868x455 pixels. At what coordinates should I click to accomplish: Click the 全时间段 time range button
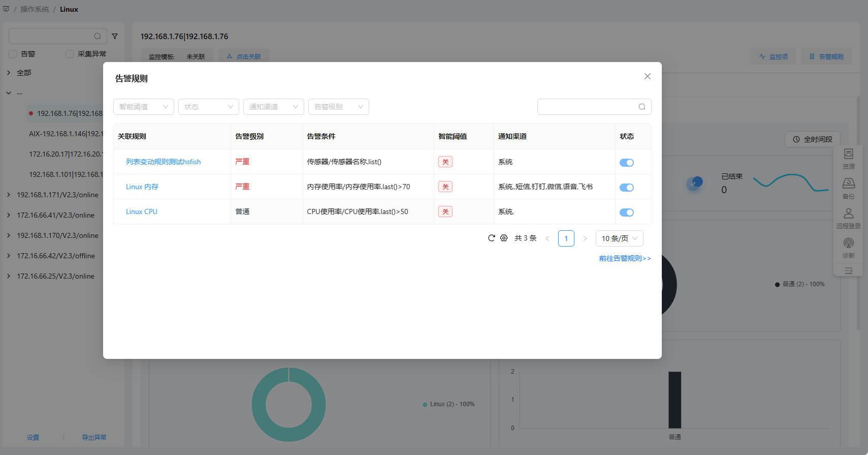[813, 139]
